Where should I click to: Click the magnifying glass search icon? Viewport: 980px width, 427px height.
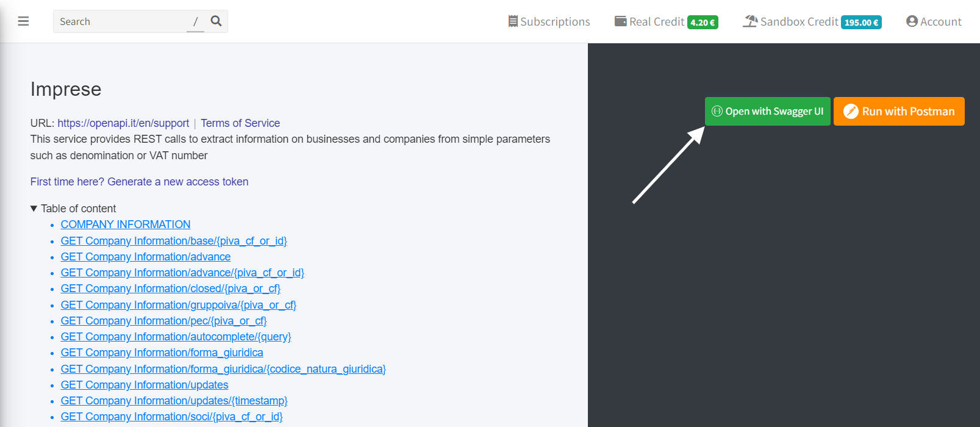coord(216,21)
